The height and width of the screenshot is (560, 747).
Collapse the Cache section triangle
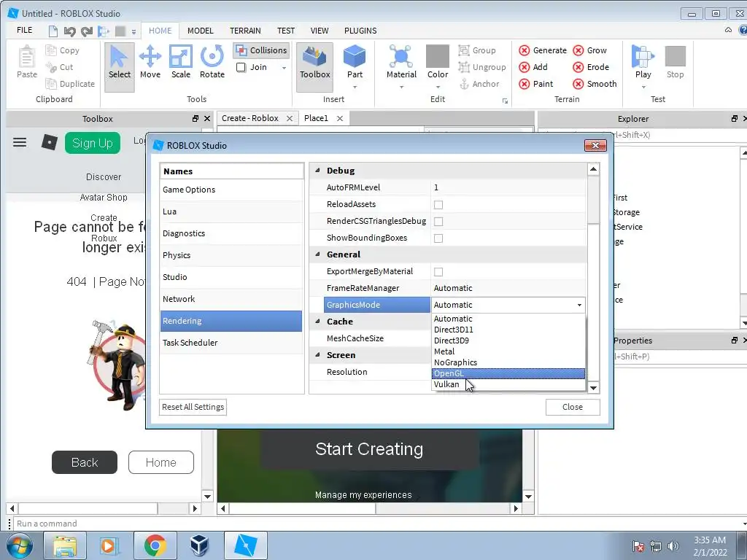pos(318,322)
